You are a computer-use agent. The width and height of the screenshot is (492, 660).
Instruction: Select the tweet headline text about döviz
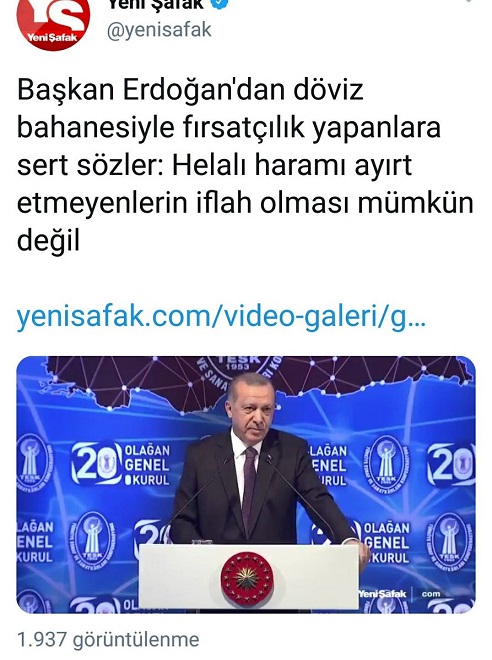[245, 165]
